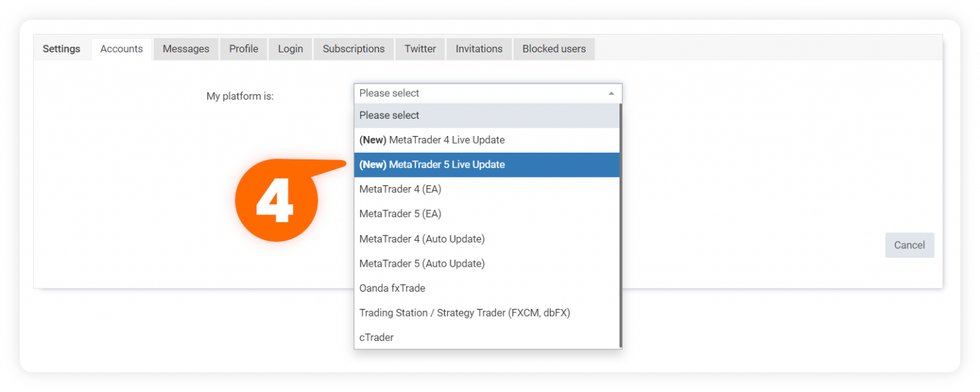980x392 pixels.
Task: Open the Twitter tab
Action: tap(420, 49)
